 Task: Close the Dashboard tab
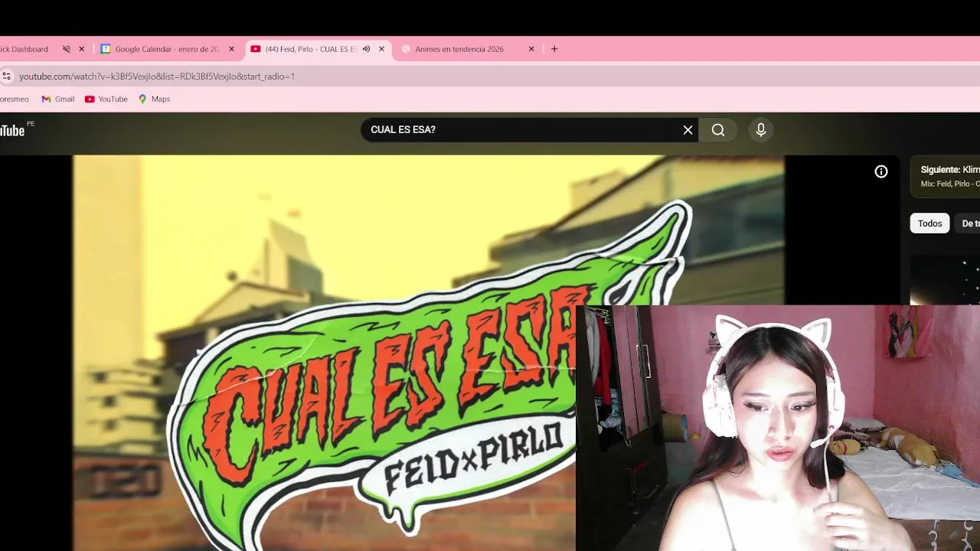[82, 49]
